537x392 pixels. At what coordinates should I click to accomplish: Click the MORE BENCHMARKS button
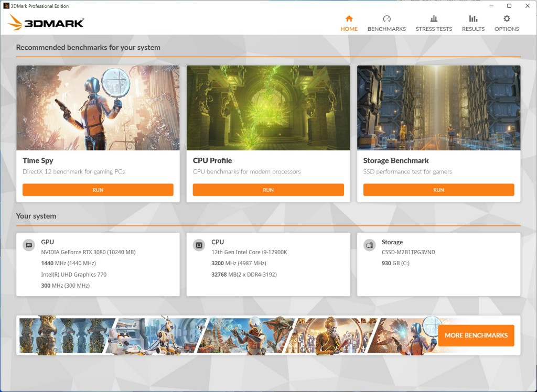[476, 335]
